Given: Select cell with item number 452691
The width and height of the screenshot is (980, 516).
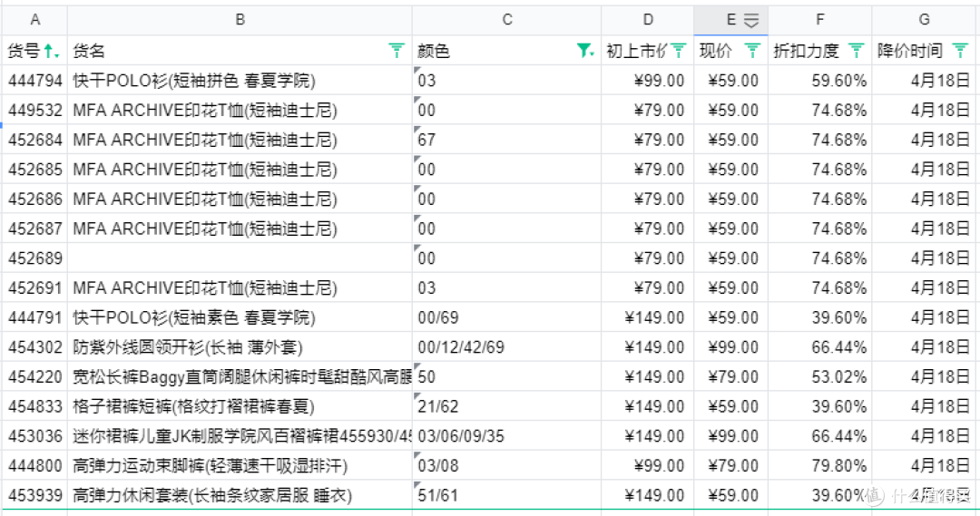Looking at the screenshot, I should [x=35, y=288].
